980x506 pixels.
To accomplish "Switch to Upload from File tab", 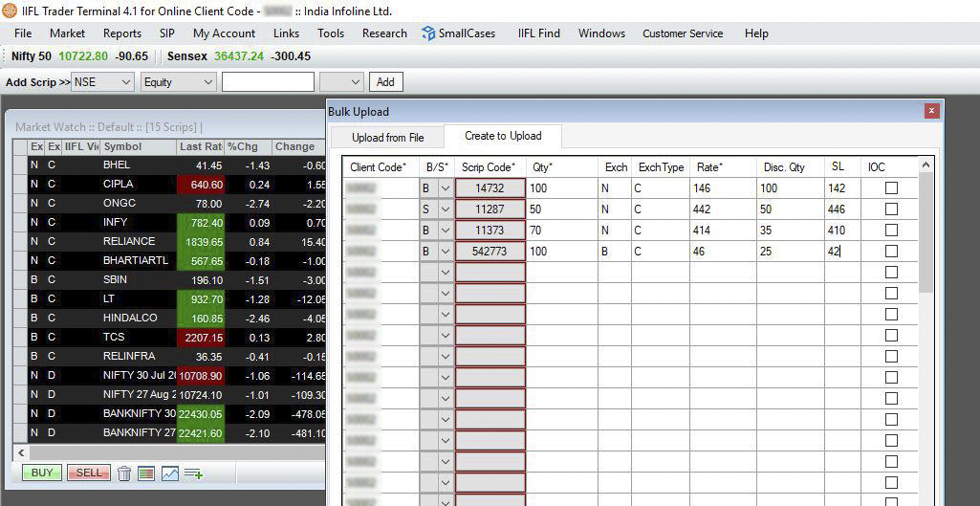I will [387, 138].
